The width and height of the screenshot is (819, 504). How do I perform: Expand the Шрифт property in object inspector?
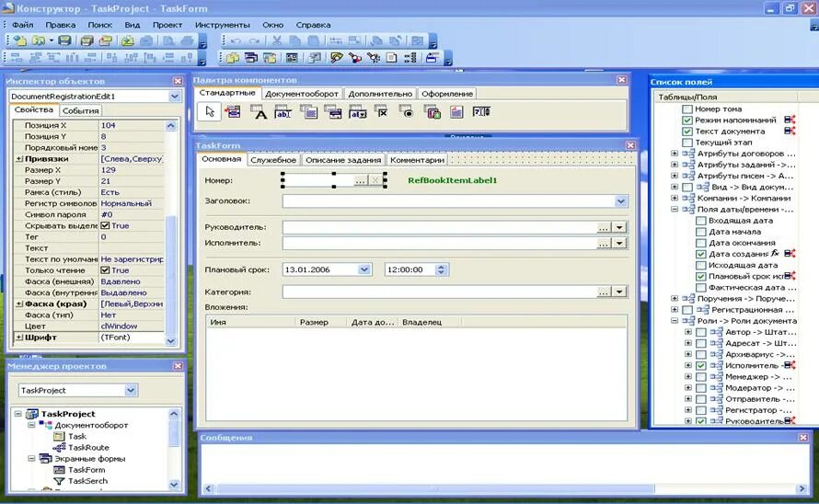pyautogui.click(x=19, y=338)
